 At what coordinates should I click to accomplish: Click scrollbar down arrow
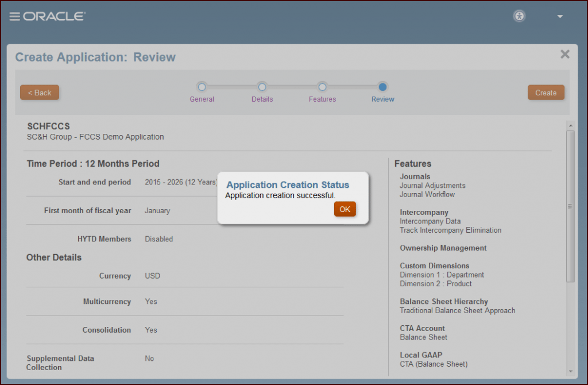click(x=570, y=371)
